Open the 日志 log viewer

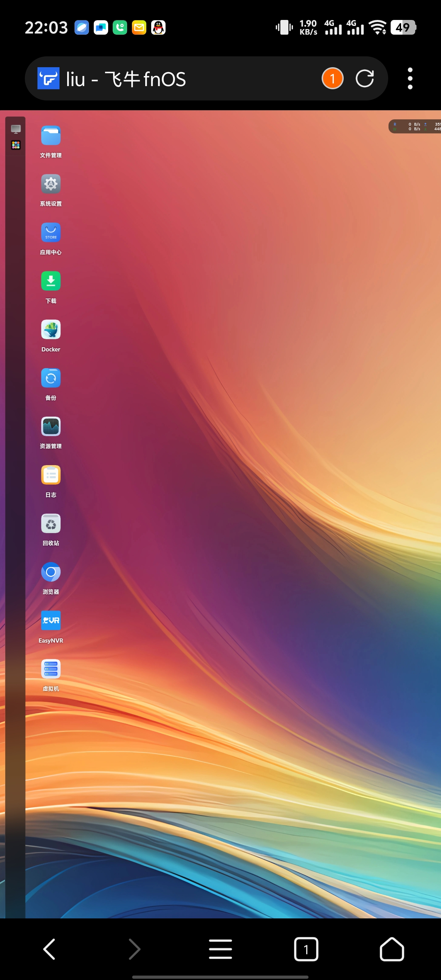pyautogui.click(x=51, y=475)
